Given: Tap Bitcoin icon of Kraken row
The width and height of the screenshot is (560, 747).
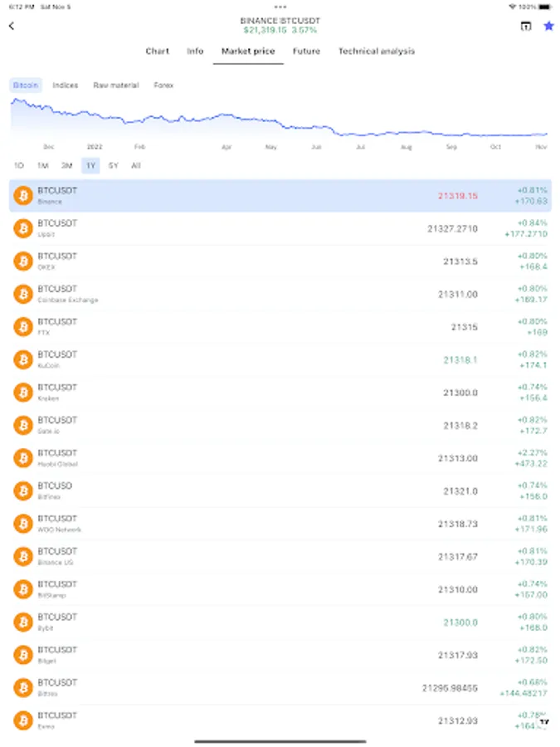Looking at the screenshot, I should click(23, 393).
